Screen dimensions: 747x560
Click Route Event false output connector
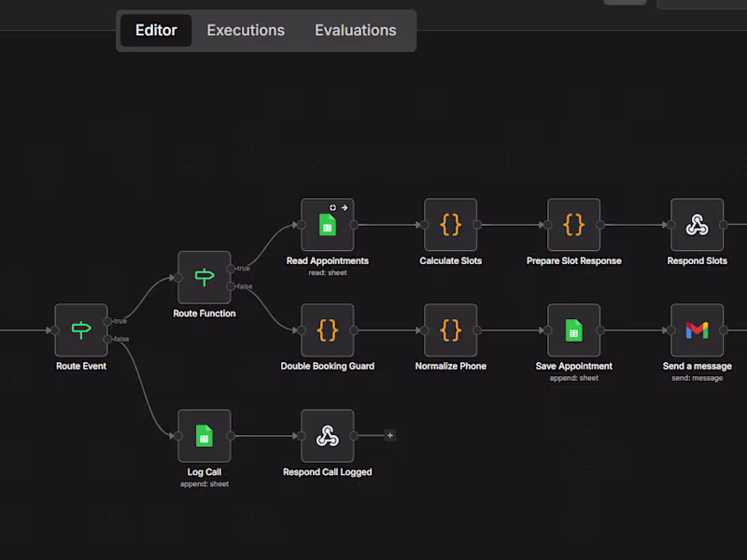[x=107, y=339]
